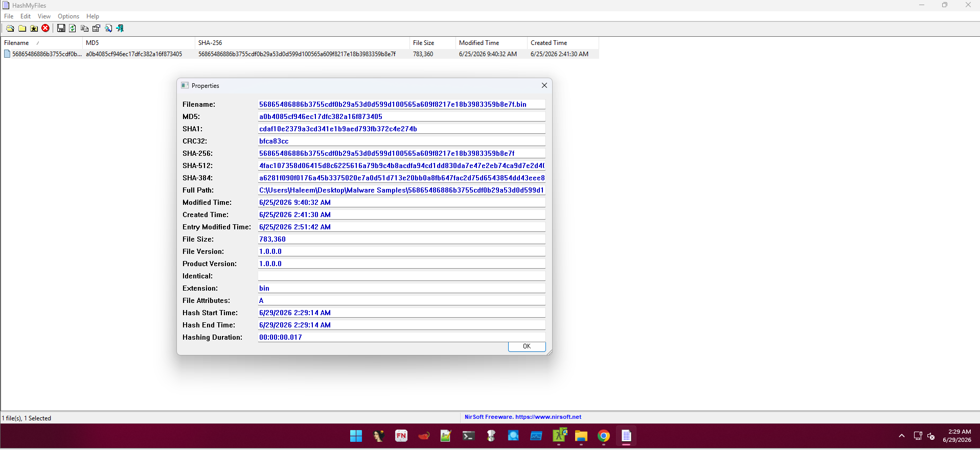This screenshot has width=980, height=450.
Task: Click OK in the Properties dialog
Action: coord(527,346)
